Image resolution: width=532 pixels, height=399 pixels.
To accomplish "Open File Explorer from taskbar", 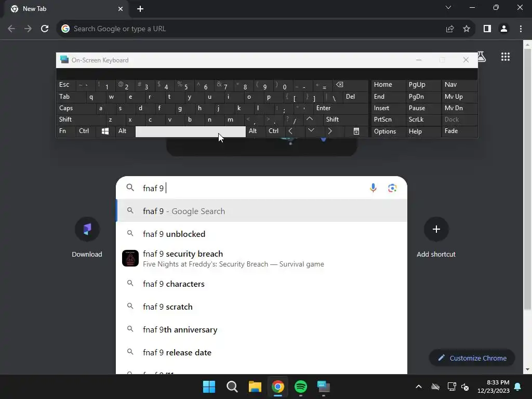I will (x=255, y=387).
